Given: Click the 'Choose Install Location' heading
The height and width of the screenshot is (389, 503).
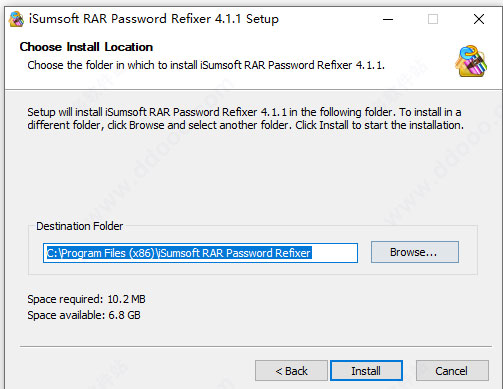Looking at the screenshot, I should pos(86,47).
